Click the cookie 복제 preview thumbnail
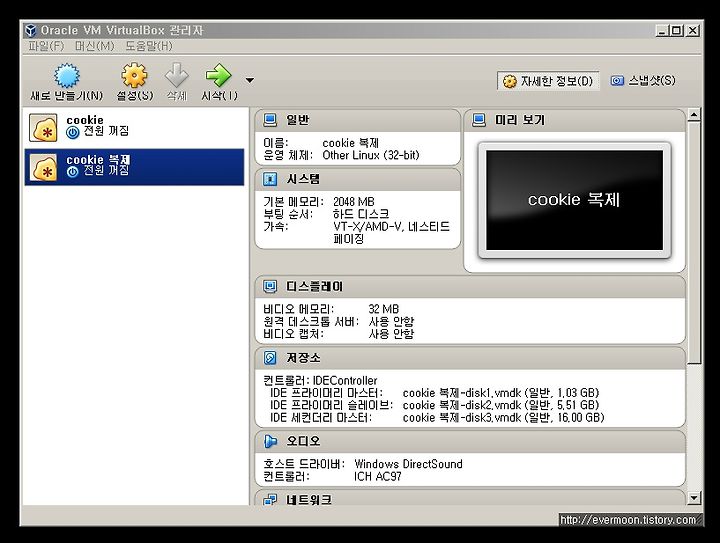This screenshot has height=543, width=720. pyautogui.click(x=574, y=200)
